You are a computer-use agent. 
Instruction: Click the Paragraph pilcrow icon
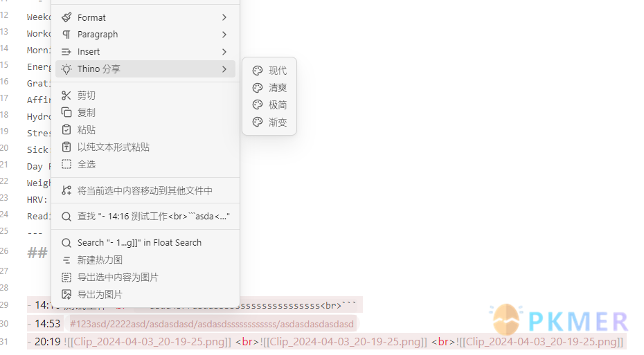point(66,35)
